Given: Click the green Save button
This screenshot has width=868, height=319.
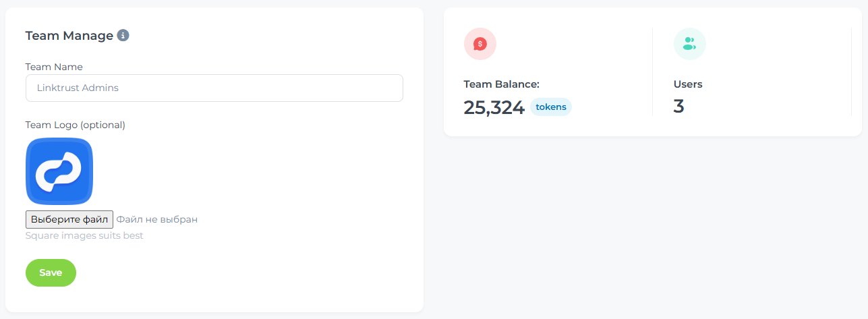Looking at the screenshot, I should click(51, 272).
